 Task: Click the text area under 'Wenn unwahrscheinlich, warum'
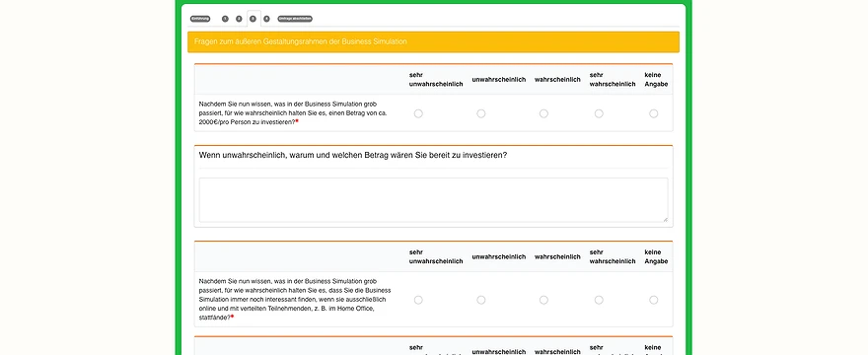(x=433, y=200)
